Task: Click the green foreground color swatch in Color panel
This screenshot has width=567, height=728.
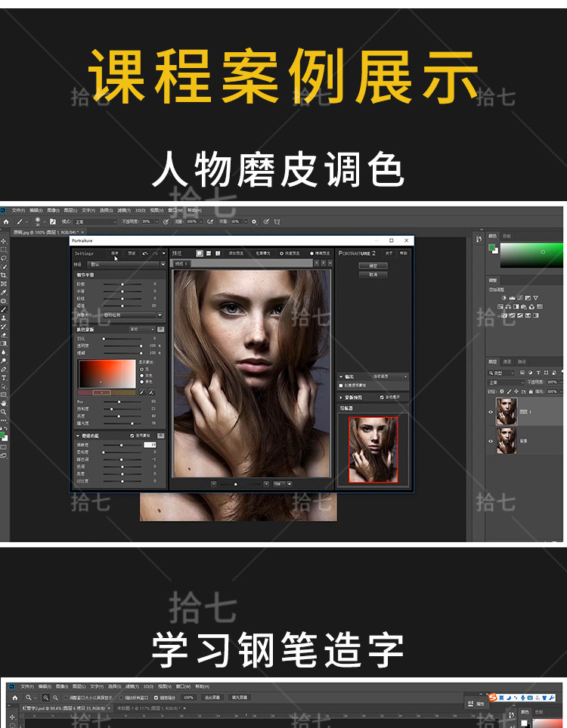Action: (x=491, y=247)
